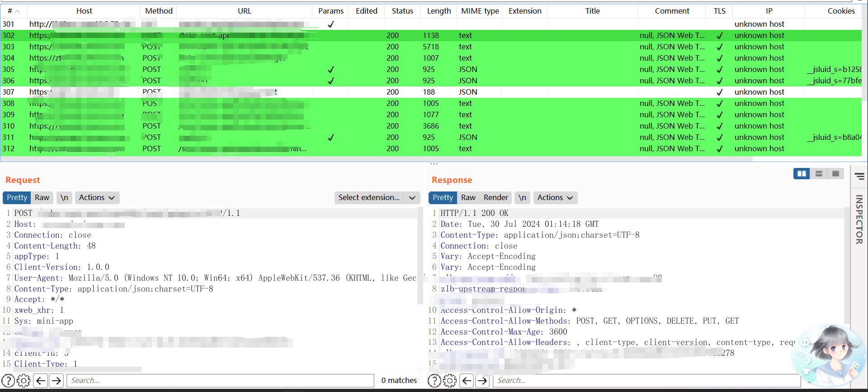
Task: Open the Response Actions dropdown
Action: [x=555, y=198]
